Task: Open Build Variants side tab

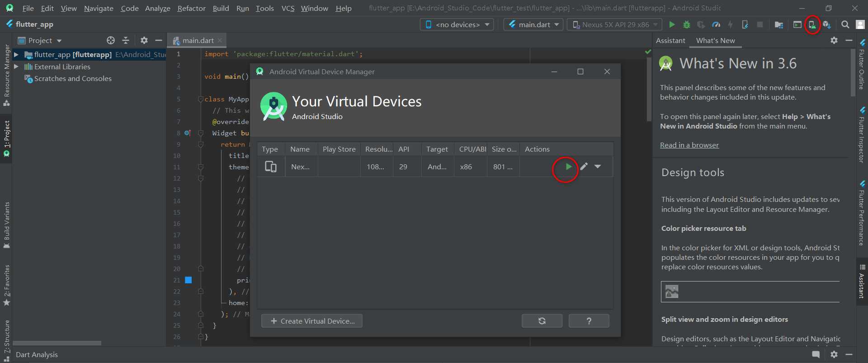Action: 6,225
